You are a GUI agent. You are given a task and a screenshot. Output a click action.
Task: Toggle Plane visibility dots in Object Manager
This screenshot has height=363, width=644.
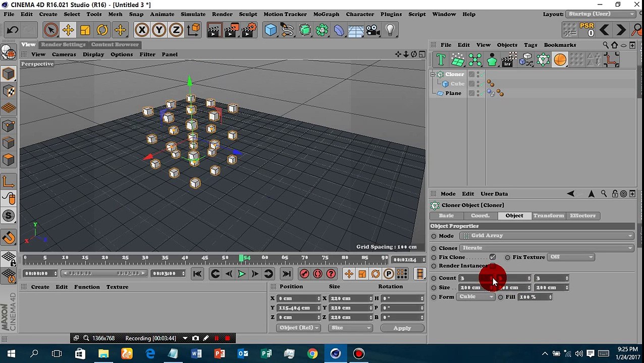click(x=478, y=94)
